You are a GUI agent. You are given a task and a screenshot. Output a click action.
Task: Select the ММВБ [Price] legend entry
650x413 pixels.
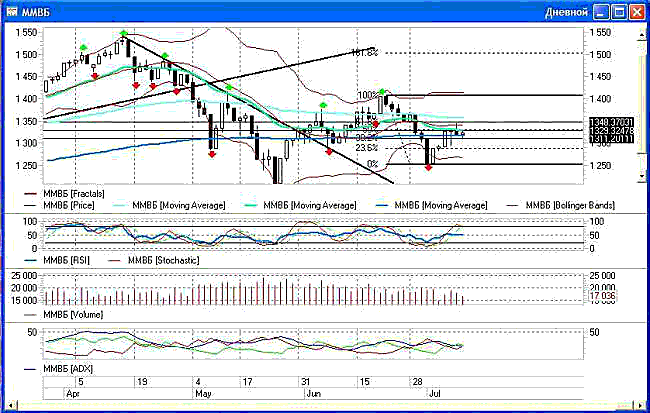59,205
